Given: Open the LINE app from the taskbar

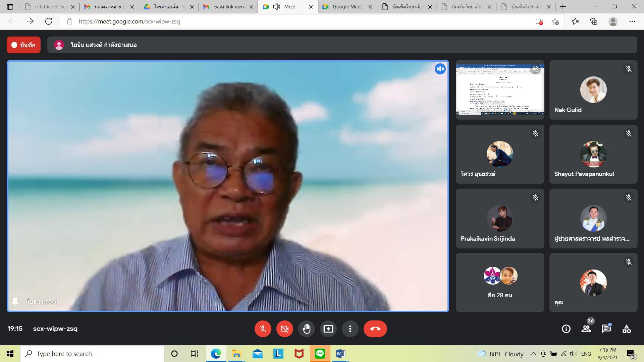Looking at the screenshot, I should click(x=320, y=354).
